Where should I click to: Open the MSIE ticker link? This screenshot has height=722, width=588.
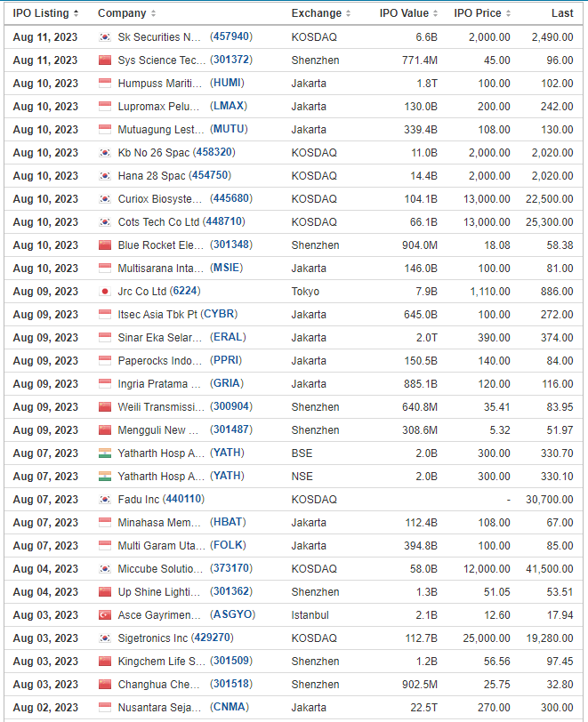pos(226,268)
